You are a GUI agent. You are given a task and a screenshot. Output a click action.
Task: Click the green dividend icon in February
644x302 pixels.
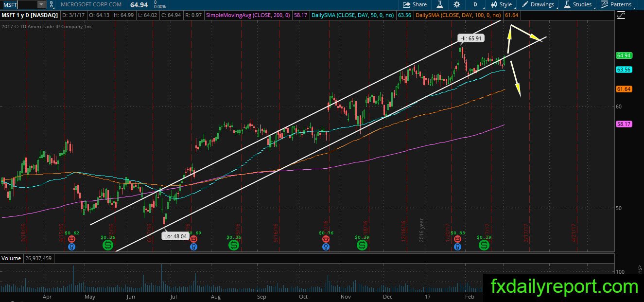point(484,246)
